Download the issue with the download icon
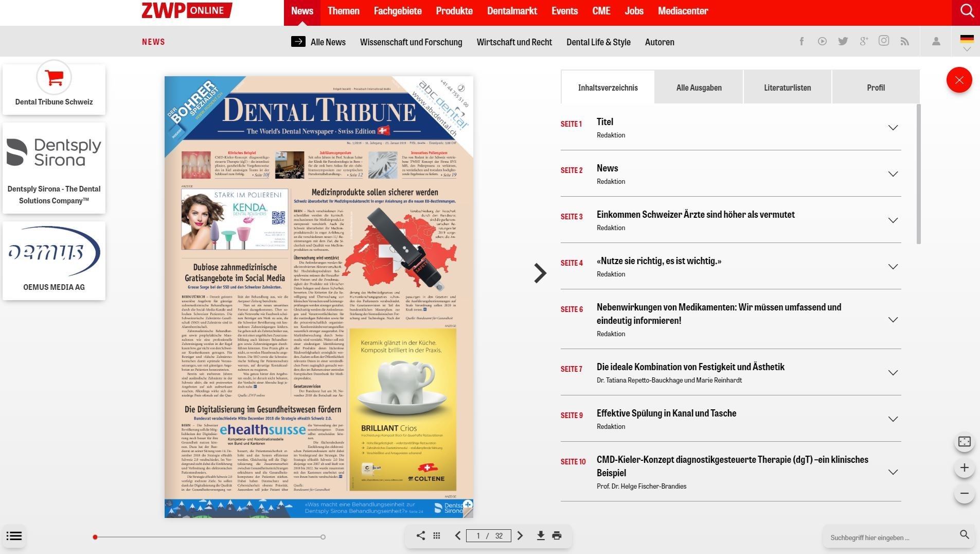This screenshot has width=980, height=554. pyautogui.click(x=541, y=535)
